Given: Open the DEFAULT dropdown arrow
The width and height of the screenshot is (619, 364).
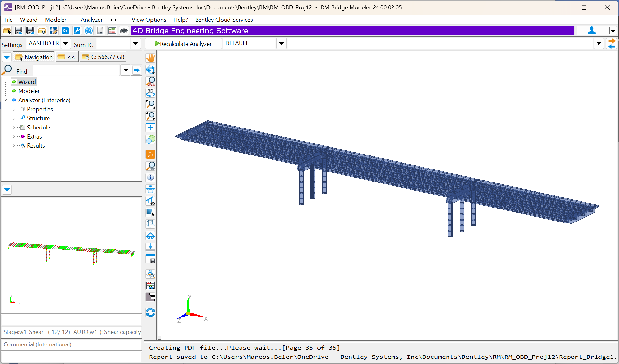Looking at the screenshot, I should tap(282, 43).
